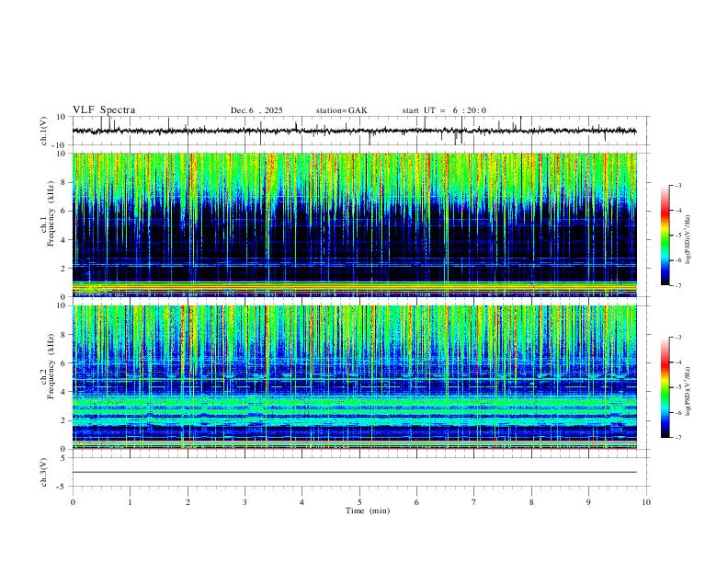This screenshot has width=728, height=563.
Task: Click the ch.2 spectrogram panel
Action: coord(354,377)
